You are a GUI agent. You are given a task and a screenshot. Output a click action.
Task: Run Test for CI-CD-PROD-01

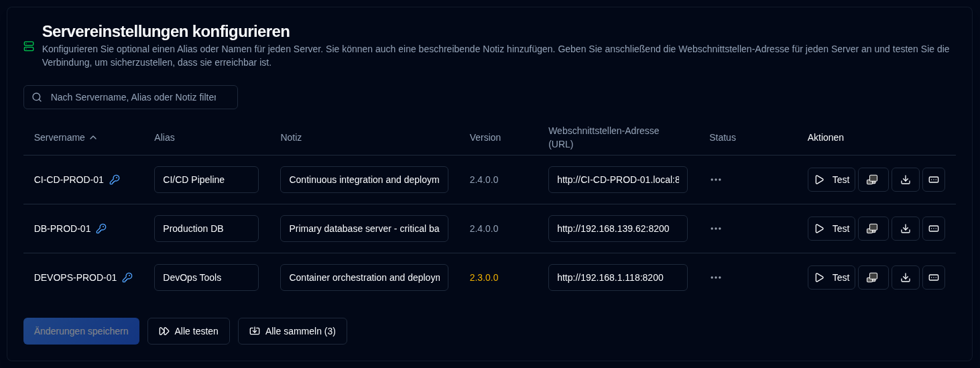831,180
